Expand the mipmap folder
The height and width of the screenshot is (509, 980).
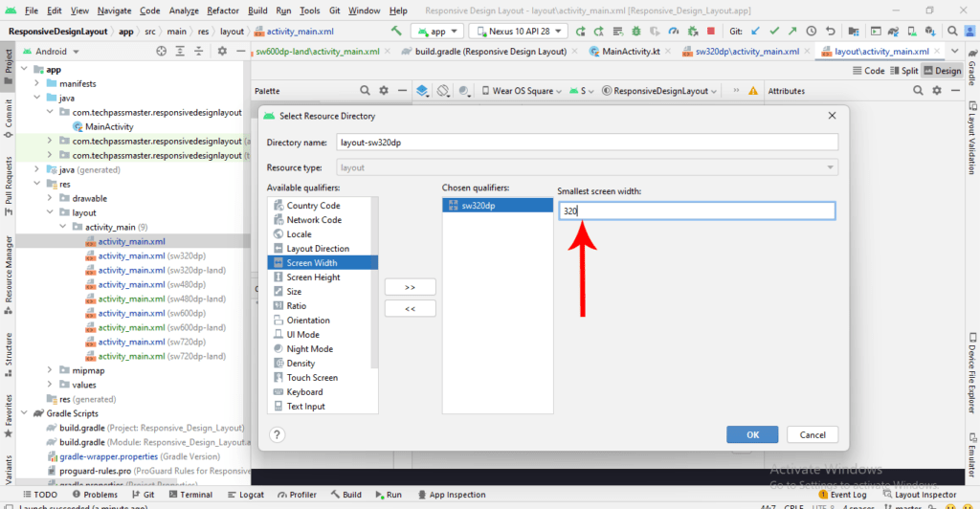[50, 370]
